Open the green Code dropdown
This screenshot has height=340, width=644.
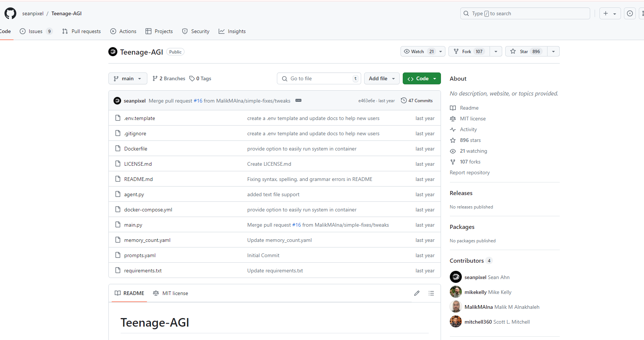click(x=422, y=78)
